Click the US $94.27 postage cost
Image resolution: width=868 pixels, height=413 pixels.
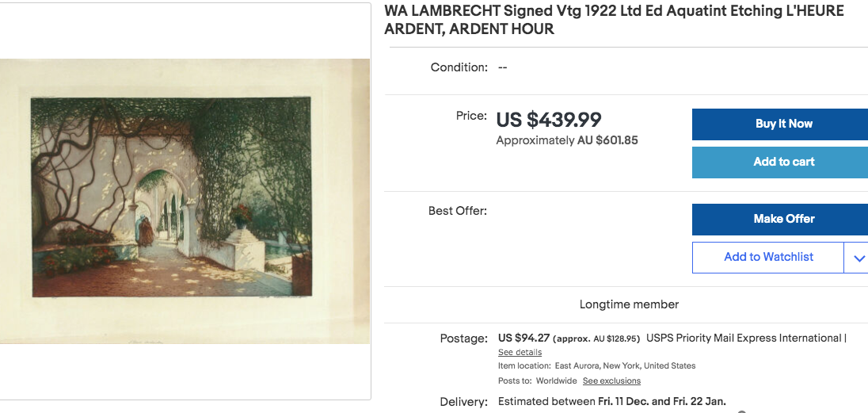click(x=523, y=338)
